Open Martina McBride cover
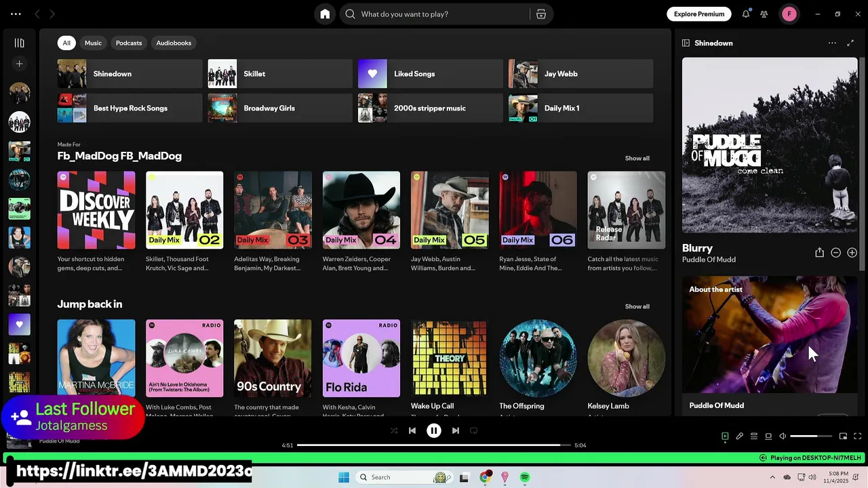Image resolution: width=868 pixels, height=488 pixels. [x=96, y=359]
